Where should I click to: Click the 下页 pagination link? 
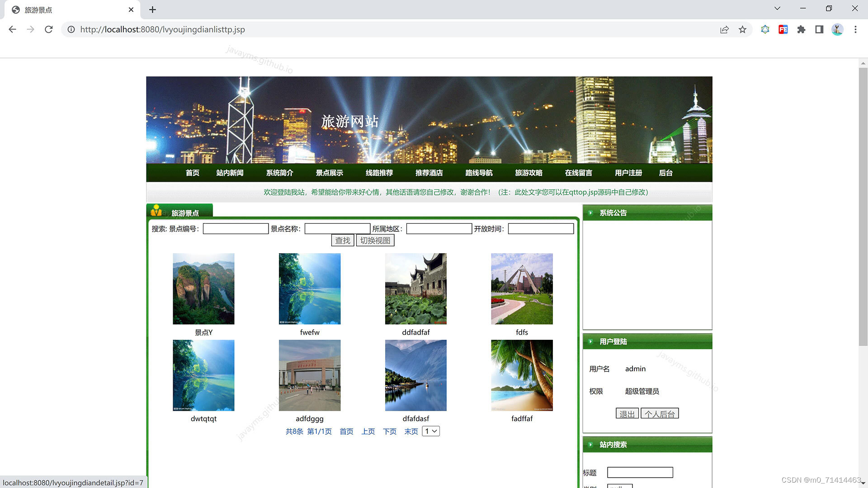pos(389,432)
